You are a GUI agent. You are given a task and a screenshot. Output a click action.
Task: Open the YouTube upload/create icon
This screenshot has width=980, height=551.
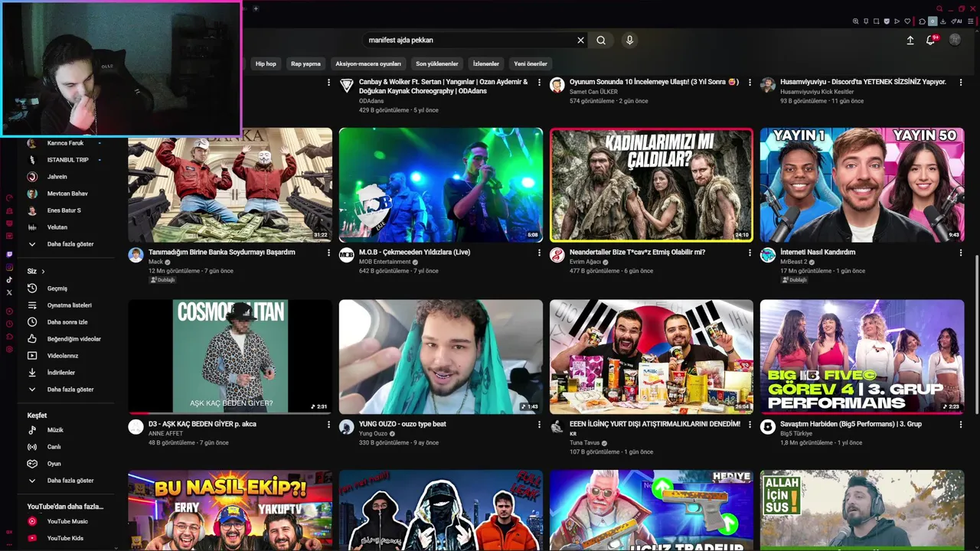910,41
